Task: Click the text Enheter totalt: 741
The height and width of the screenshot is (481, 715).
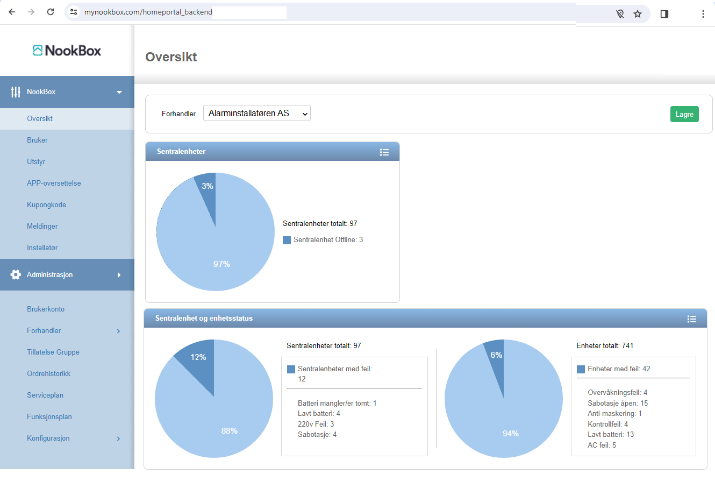Action: [605, 346]
